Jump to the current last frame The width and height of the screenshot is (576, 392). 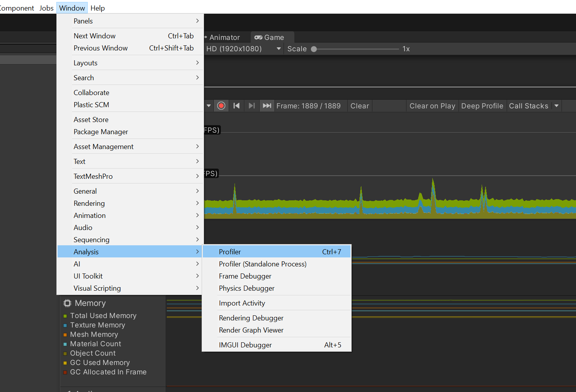click(267, 106)
